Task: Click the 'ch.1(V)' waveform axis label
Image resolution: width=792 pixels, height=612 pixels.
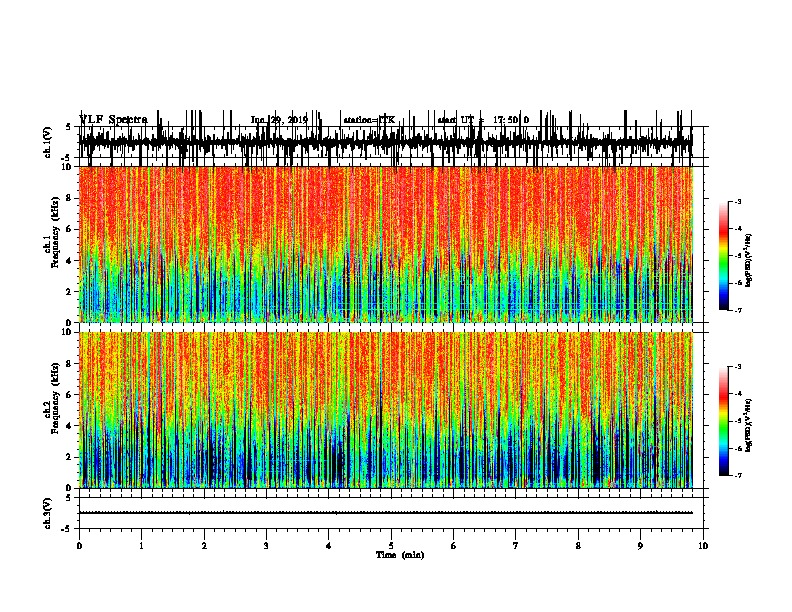Action: point(48,142)
